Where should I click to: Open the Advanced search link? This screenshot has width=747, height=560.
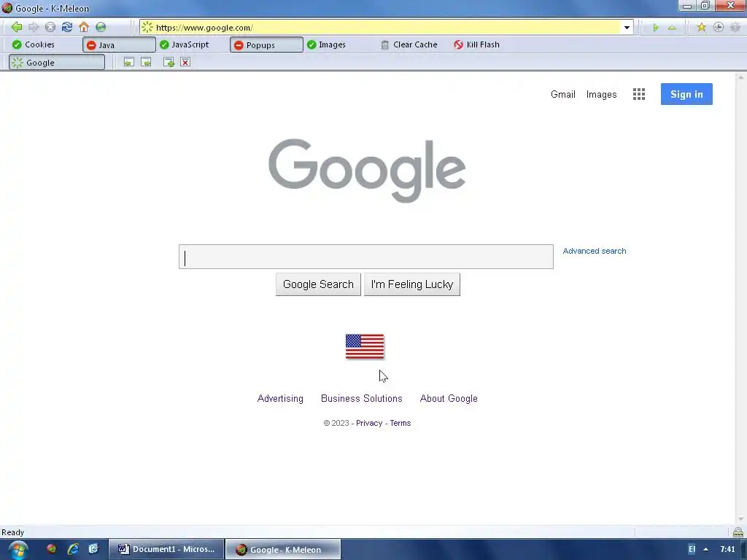(595, 251)
